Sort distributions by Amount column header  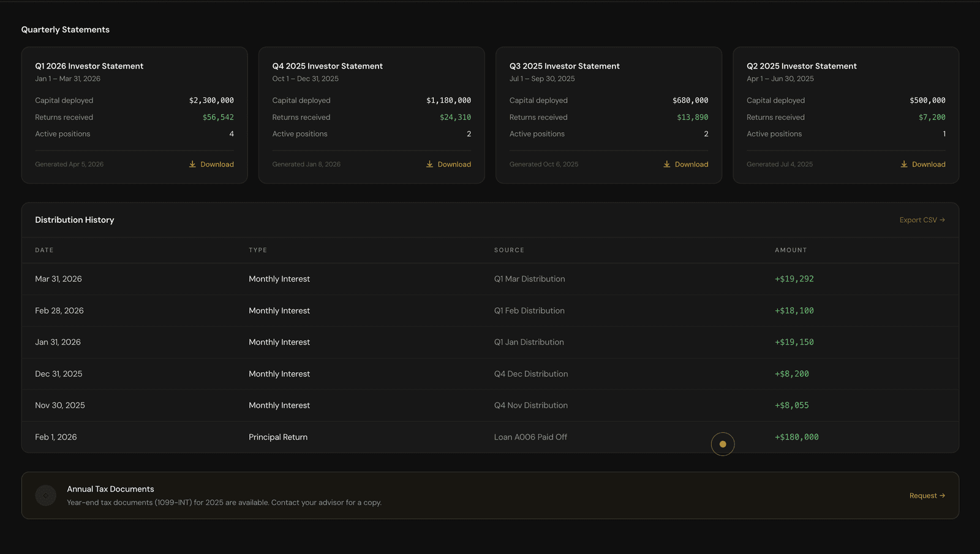(791, 250)
